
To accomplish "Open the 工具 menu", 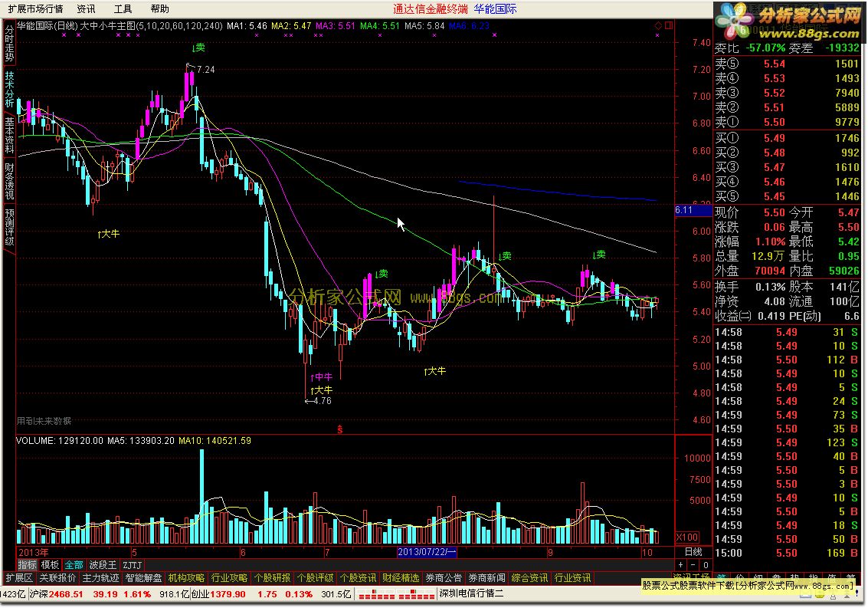I will [123, 9].
